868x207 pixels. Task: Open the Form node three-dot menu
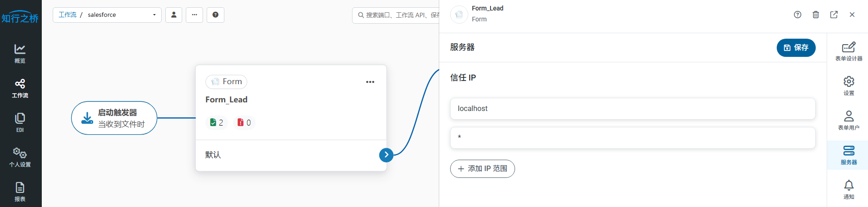370,82
